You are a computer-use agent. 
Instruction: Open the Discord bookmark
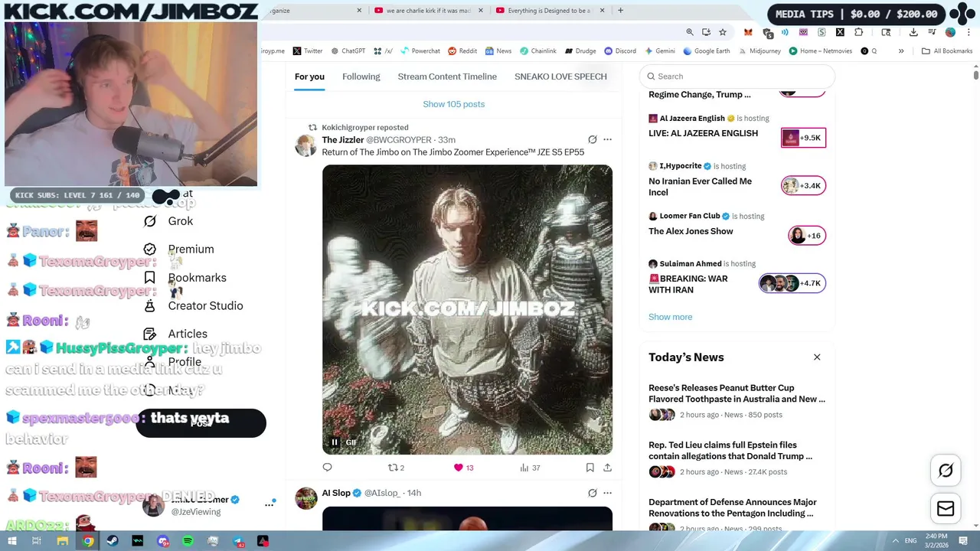620,51
